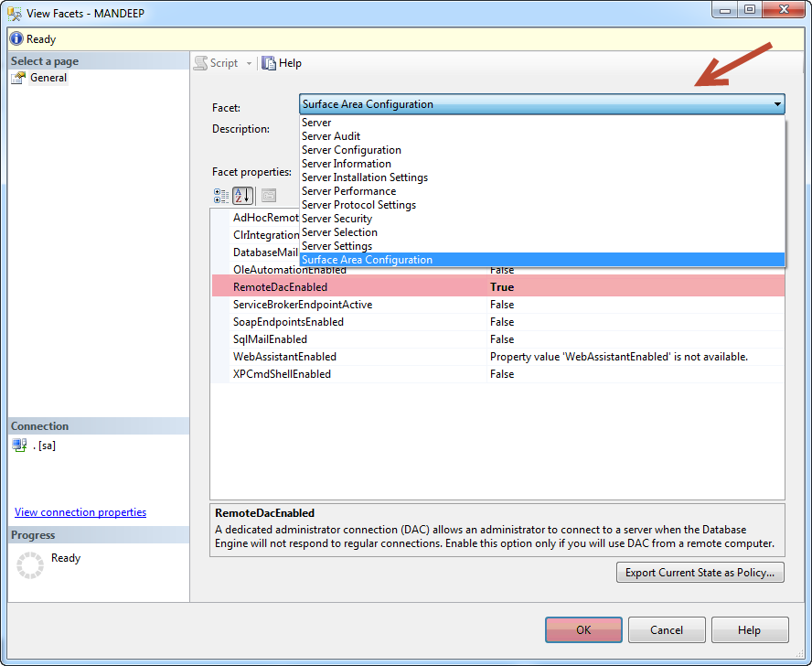Select the WebAssistantEnabled property
The image size is (812, 666).
coord(284,357)
